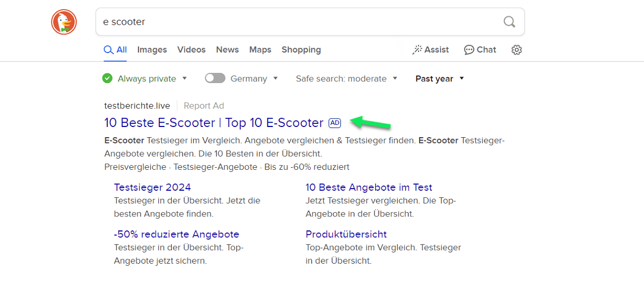Image resolution: width=644 pixels, height=284 pixels.
Task: Switch to the Videos tab
Action: click(x=192, y=50)
